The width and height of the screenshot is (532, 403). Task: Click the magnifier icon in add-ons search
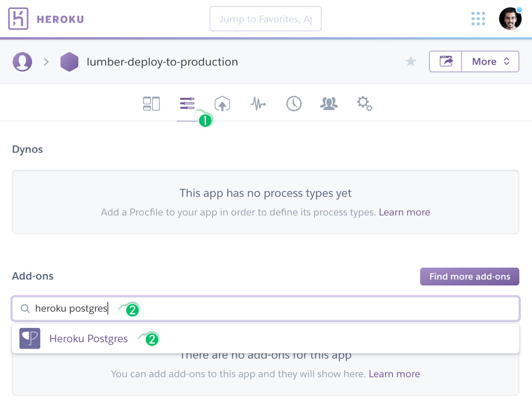click(x=25, y=309)
